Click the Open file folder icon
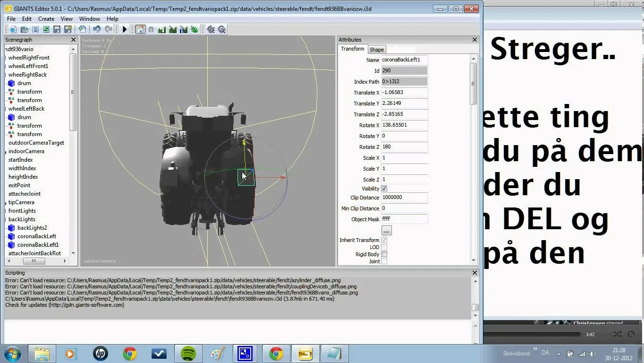The width and height of the screenshot is (644, 363). click(x=24, y=29)
